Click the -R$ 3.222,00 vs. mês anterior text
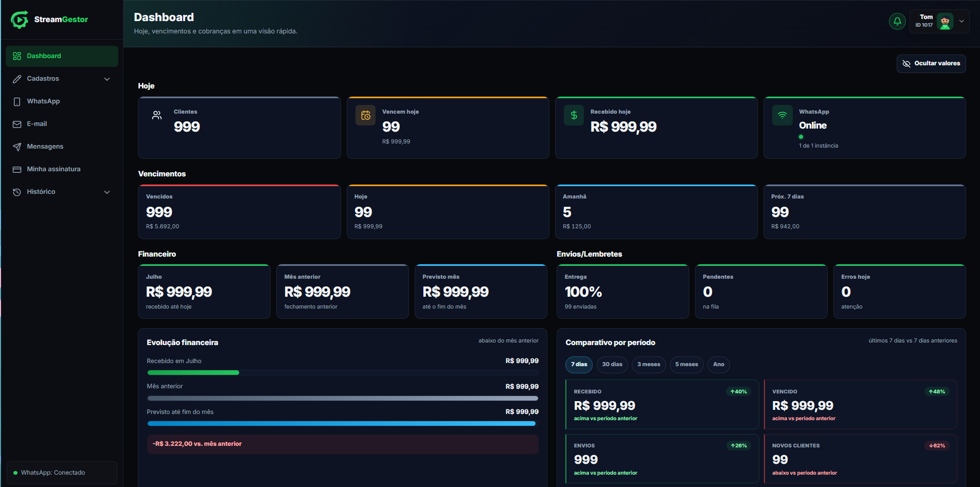This screenshot has width=980, height=487. click(197, 444)
